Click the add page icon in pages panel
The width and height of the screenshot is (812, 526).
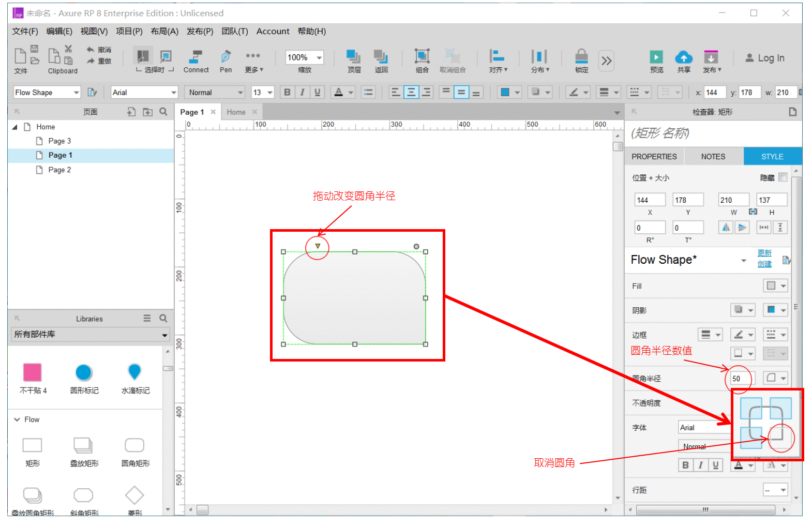pyautogui.click(x=131, y=112)
